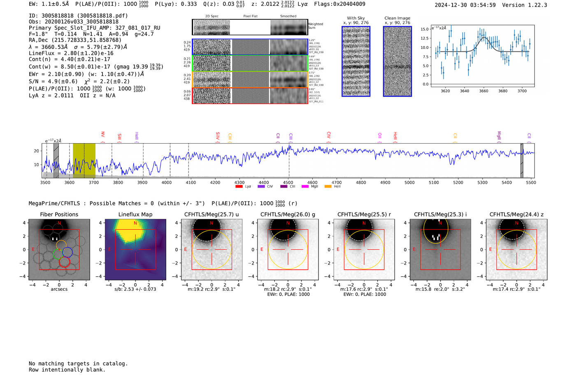Click the OII line marker label
Image resolution: width=576 pixels, height=392 pixels.
pos(380,136)
